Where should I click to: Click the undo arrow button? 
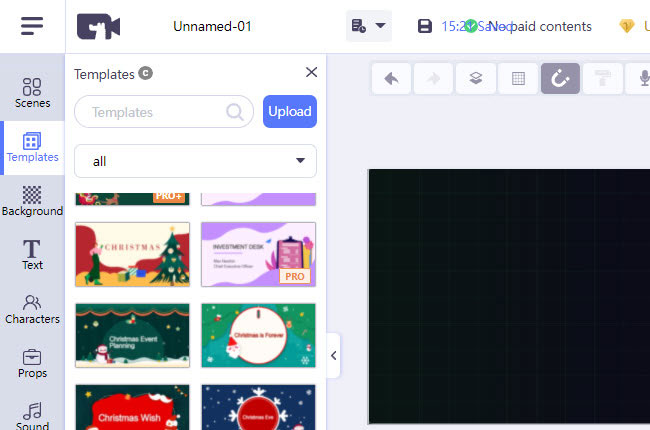pos(391,79)
